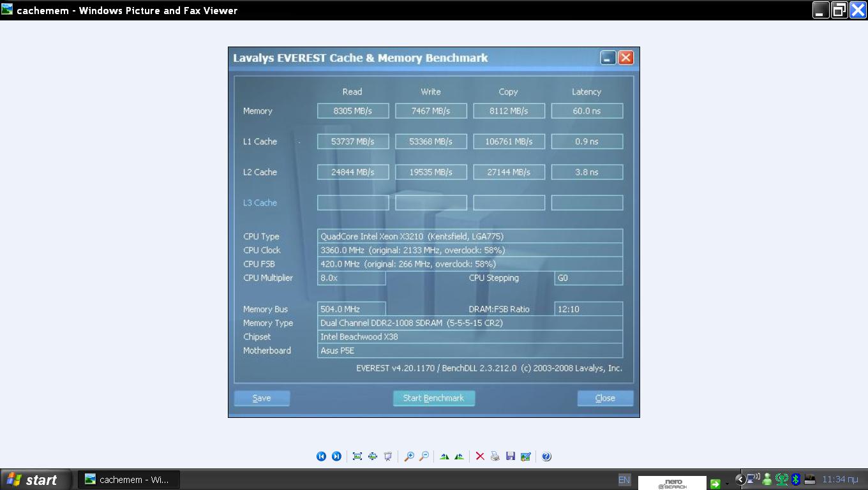Click the Start Benchmark button

434,398
